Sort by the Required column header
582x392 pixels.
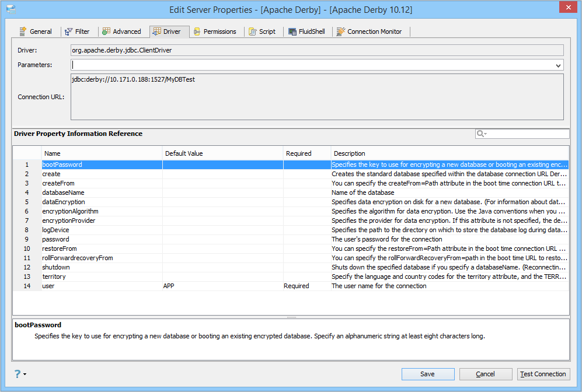click(x=307, y=153)
